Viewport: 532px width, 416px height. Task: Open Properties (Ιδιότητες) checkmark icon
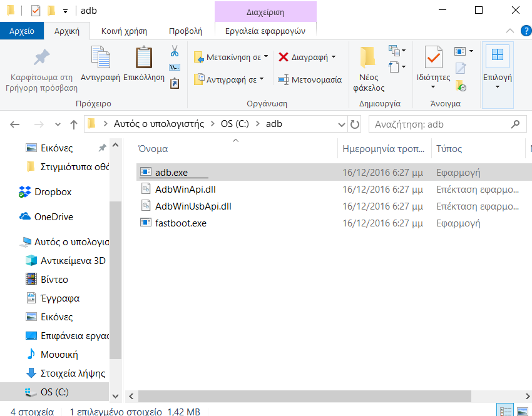click(433, 58)
